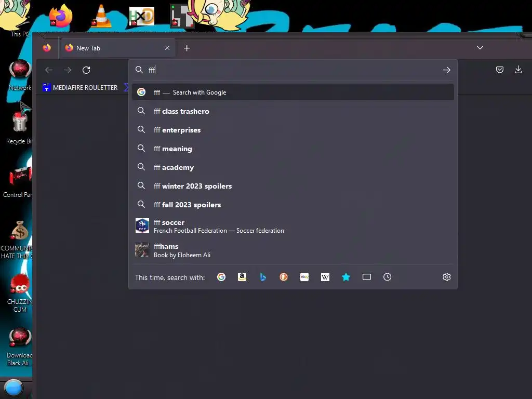Viewport: 532px width, 399px height.
Task: Click fffhams book cover thumbnail
Action: point(142,250)
